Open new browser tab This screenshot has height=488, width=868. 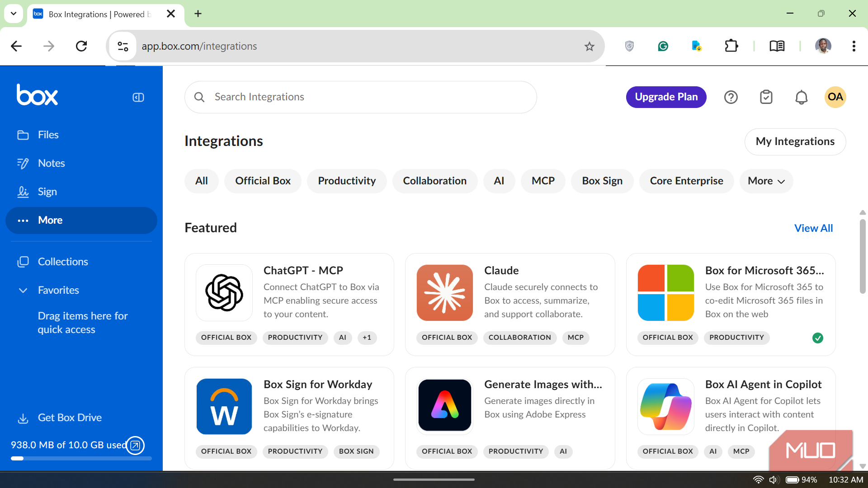tap(198, 14)
